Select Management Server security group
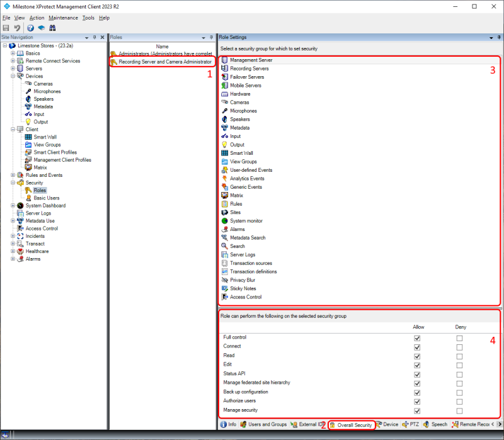This screenshot has width=504, height=440. coord(251,60)
